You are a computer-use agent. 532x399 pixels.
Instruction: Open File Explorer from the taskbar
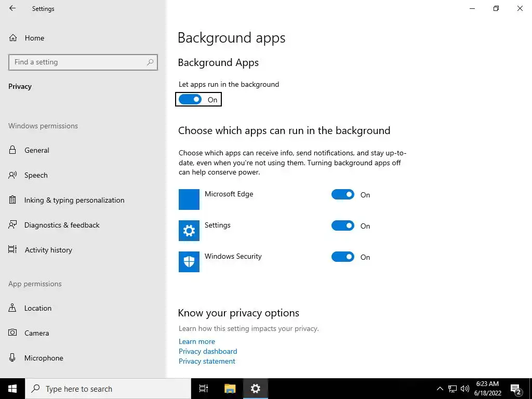coord(230,389)
